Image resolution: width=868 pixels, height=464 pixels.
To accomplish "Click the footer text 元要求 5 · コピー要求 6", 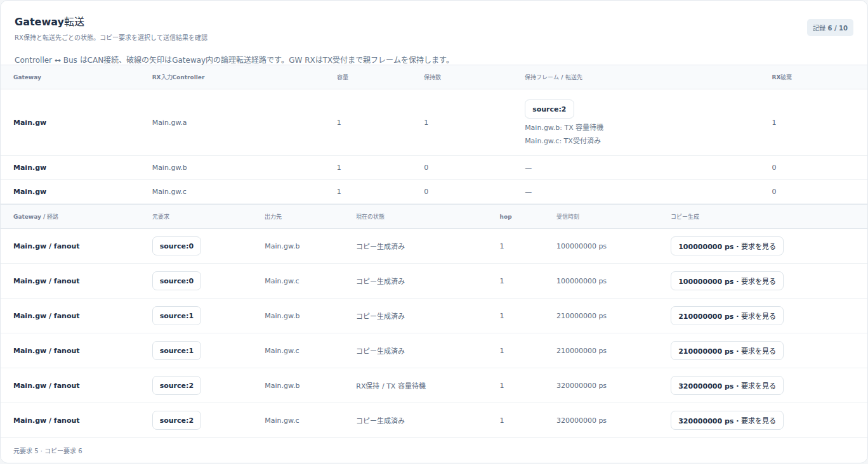I will coord(48,451).
